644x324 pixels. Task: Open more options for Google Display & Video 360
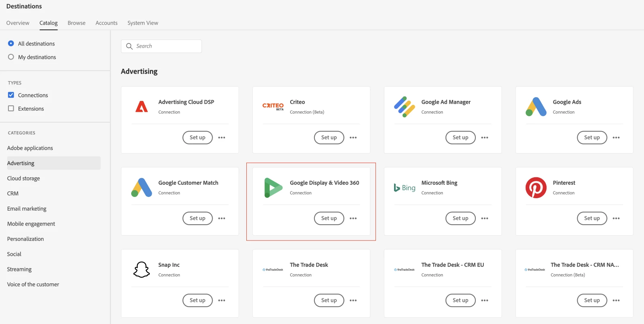coord(353,218)
